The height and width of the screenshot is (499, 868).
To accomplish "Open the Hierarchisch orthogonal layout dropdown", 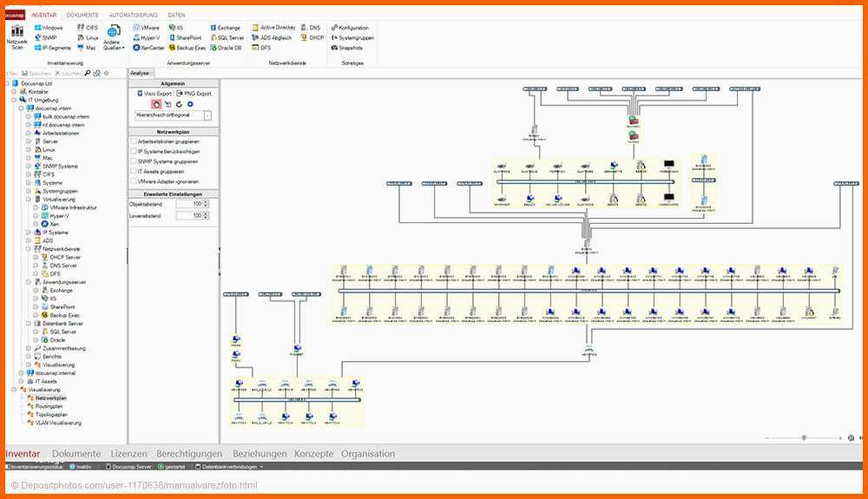I will (x=207, y=115).
